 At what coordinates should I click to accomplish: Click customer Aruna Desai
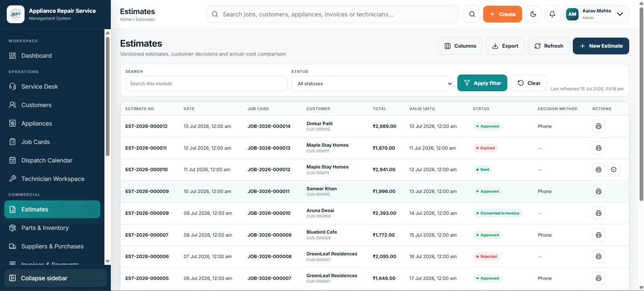click(320, 210)
